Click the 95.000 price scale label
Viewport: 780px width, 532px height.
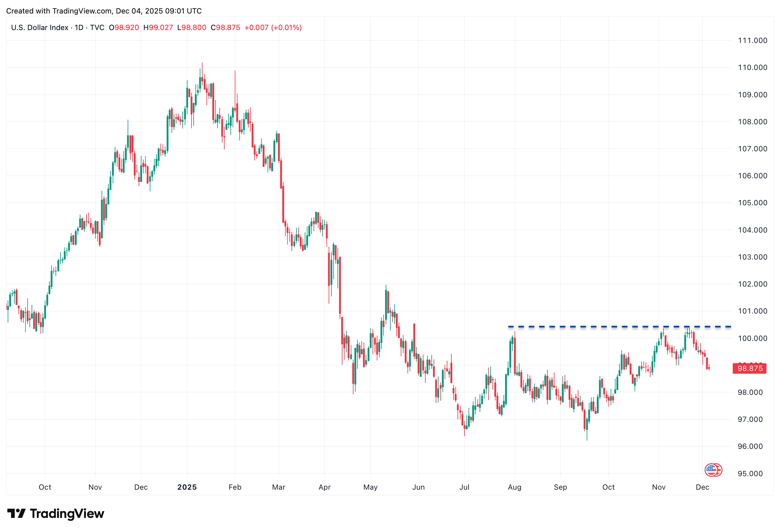[x=752, y=474]
